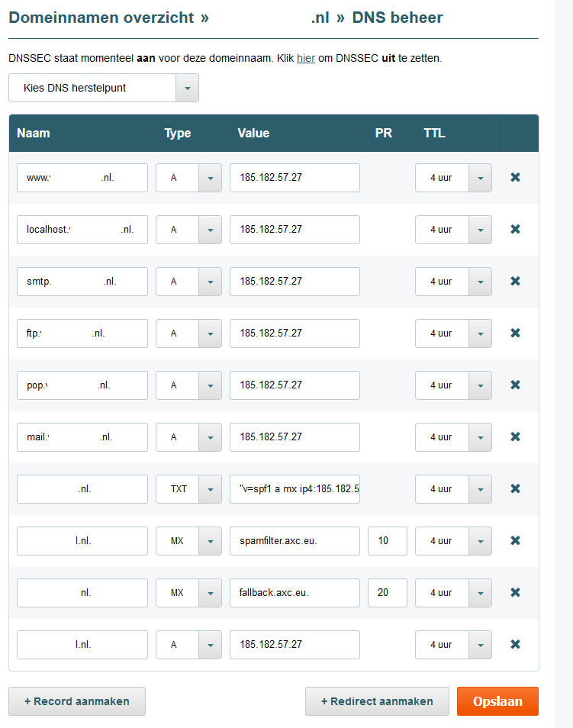
Task: Remove the spamfilter.axc.eu MX record
Action: point(515,540)
